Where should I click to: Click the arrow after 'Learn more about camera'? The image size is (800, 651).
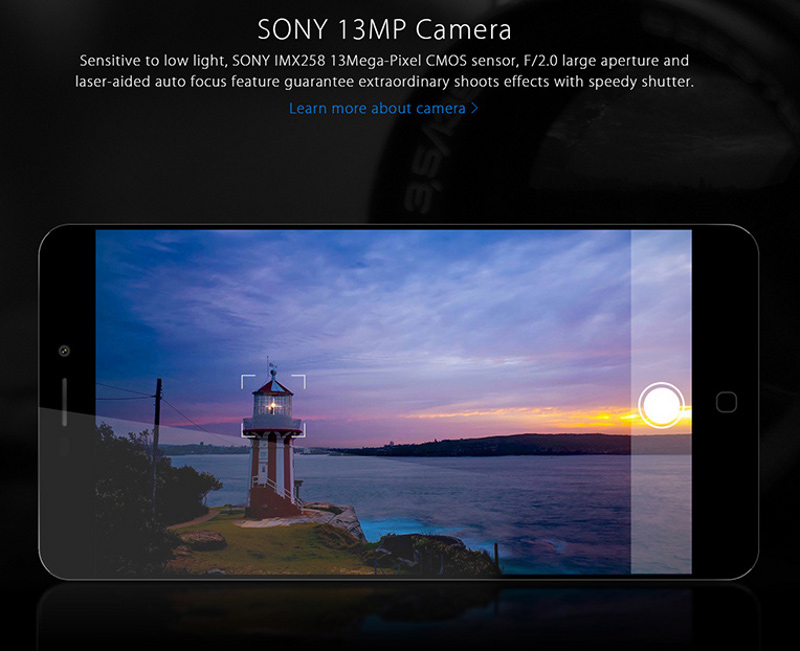pyautogui.click(x=474, y=108)
